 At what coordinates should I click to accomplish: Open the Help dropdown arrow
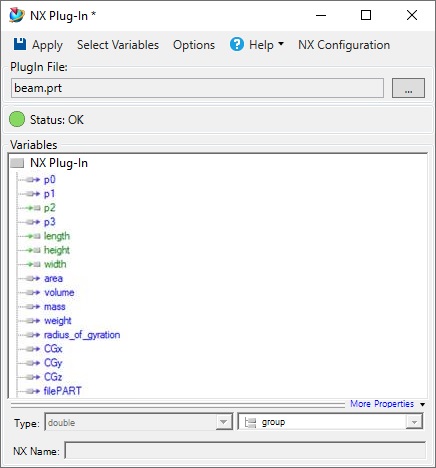281,44
